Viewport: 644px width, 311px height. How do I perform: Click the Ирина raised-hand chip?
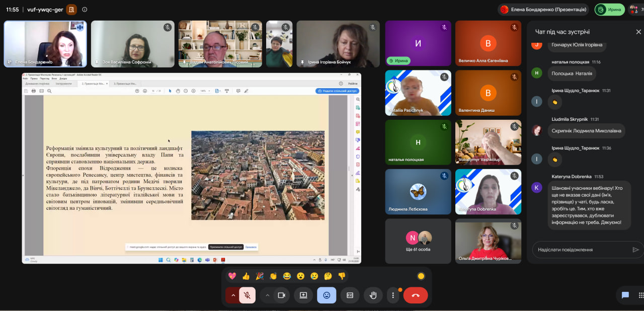(609, 10)
